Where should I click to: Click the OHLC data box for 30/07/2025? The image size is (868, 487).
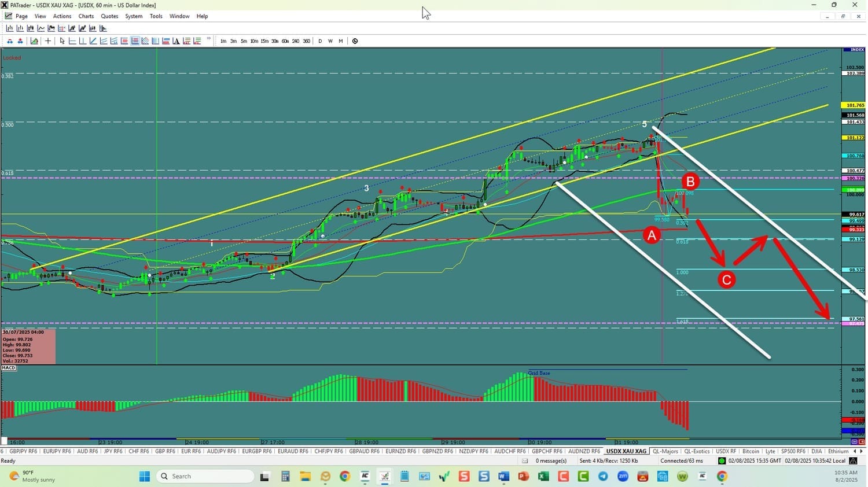coord(28,346)
